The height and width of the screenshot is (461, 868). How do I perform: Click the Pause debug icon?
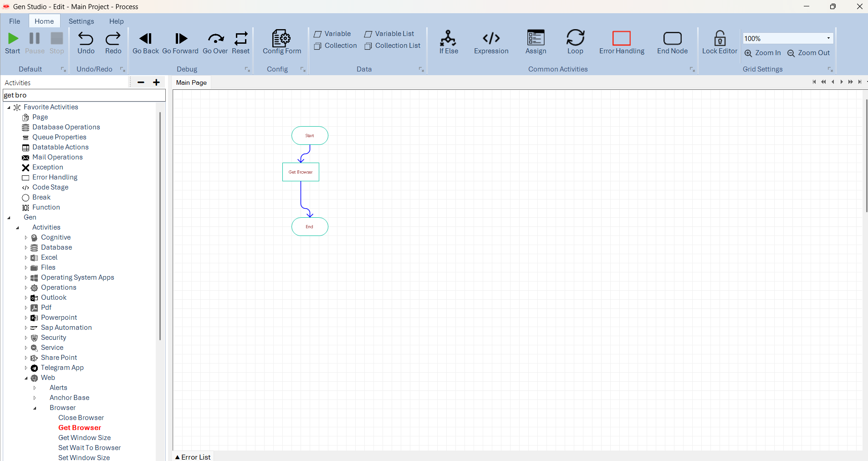35,38
